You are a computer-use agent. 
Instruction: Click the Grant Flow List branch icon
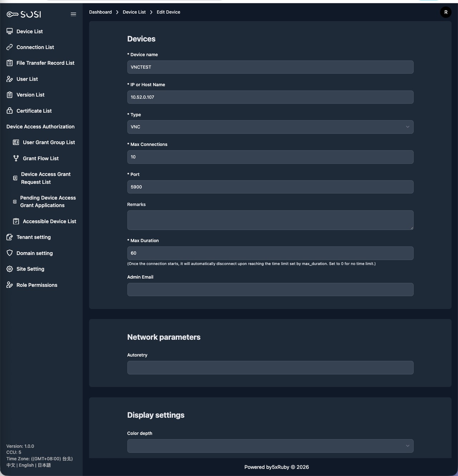[16, 158]
